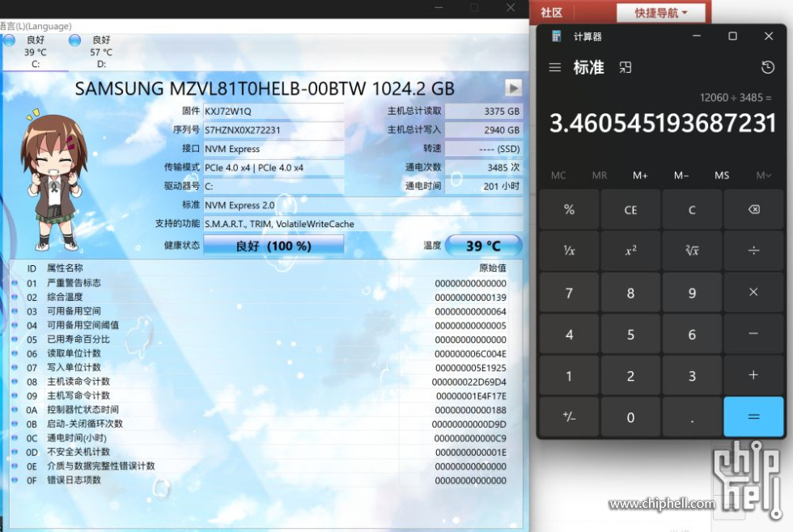
Task: Click the M- memory subtract button
Action: point(681,175)
